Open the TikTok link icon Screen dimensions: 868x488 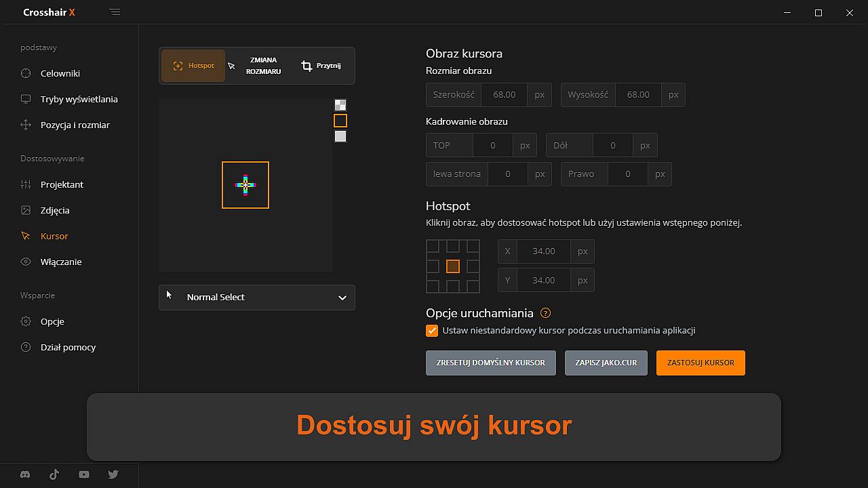pos(54,474)
